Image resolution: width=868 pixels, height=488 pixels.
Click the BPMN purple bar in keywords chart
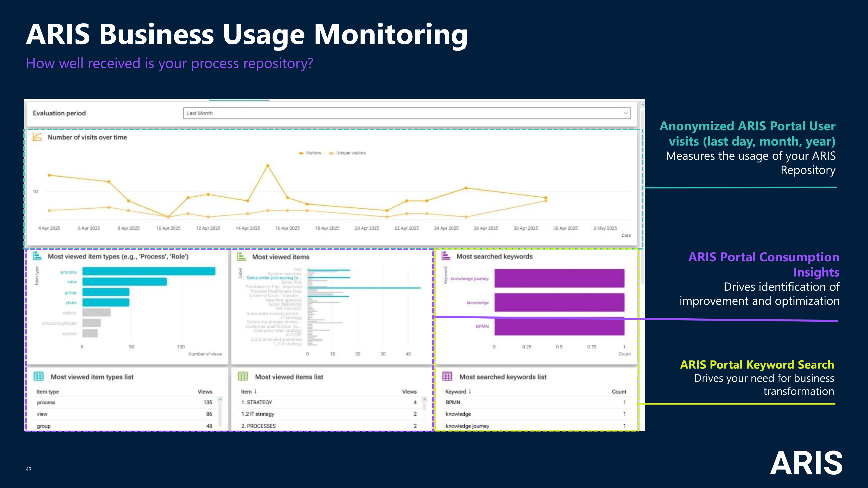(559, 326)
